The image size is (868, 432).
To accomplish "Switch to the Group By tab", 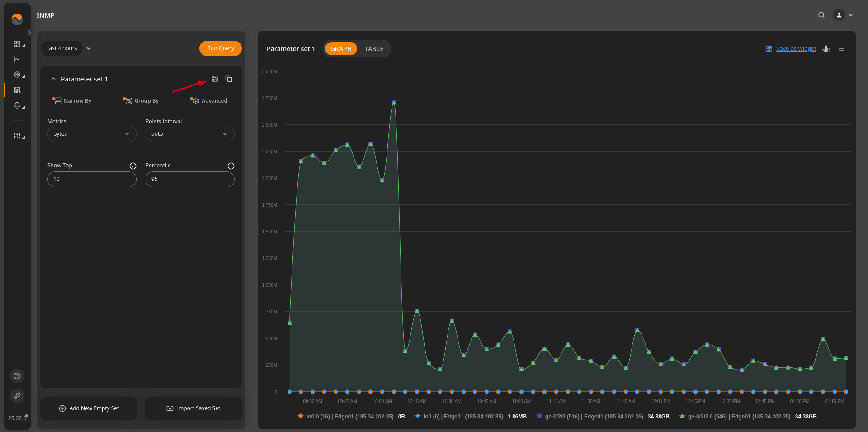I will click(x=141, y=100).
